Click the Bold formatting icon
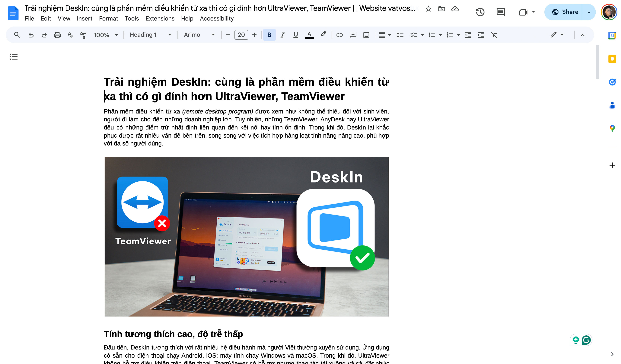 pos(269,35)
